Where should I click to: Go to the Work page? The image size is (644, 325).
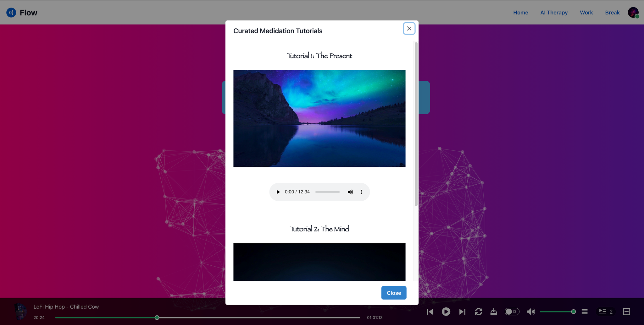[586, 13]
